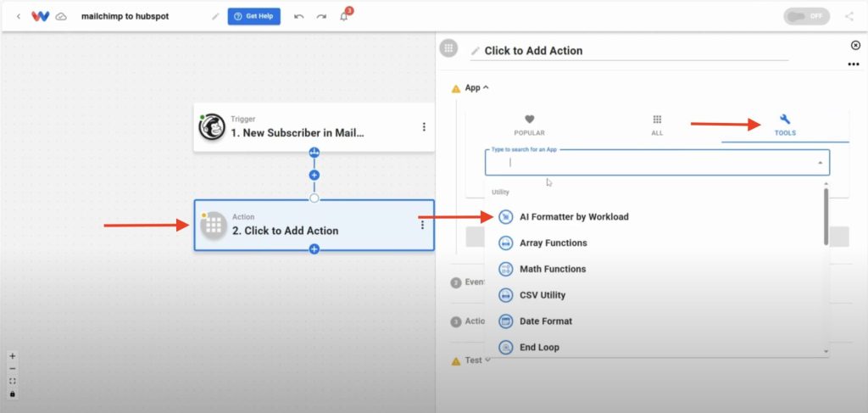Image resolution: width=868 pixels, height=413 pixels.
Task: Add a step with the middle plus button
Action: (x=314, y=175)
